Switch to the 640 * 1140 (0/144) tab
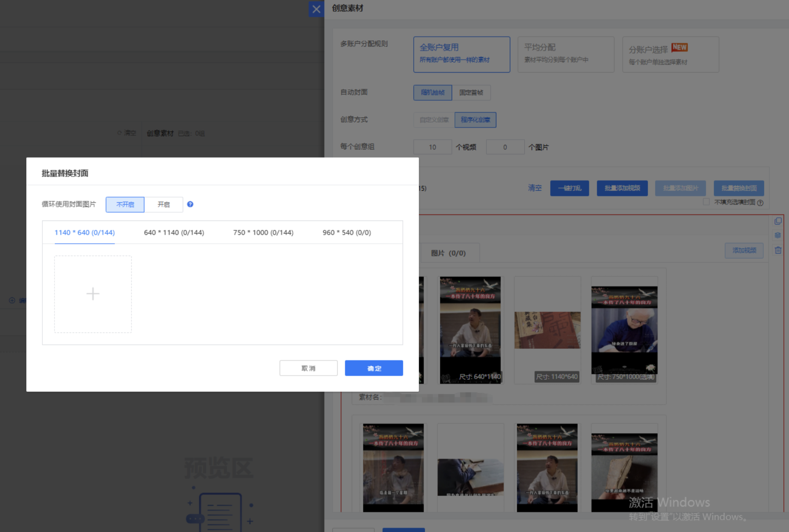Screen dimensions: 789x532 click(174, 232)
